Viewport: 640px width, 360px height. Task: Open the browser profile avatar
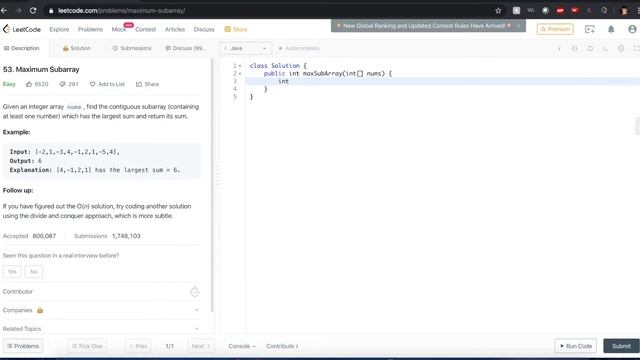pyautogui.click(x=624, y=11)
